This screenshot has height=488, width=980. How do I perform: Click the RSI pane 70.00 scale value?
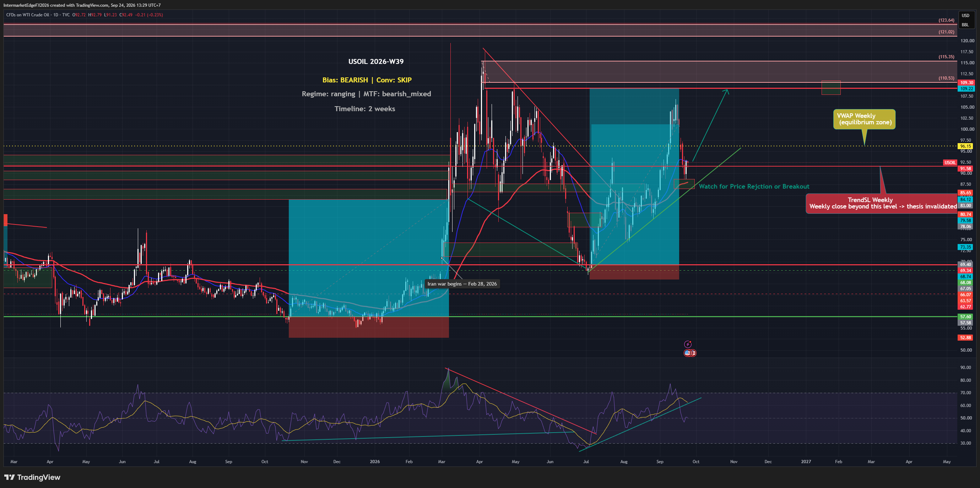(965, 392)
